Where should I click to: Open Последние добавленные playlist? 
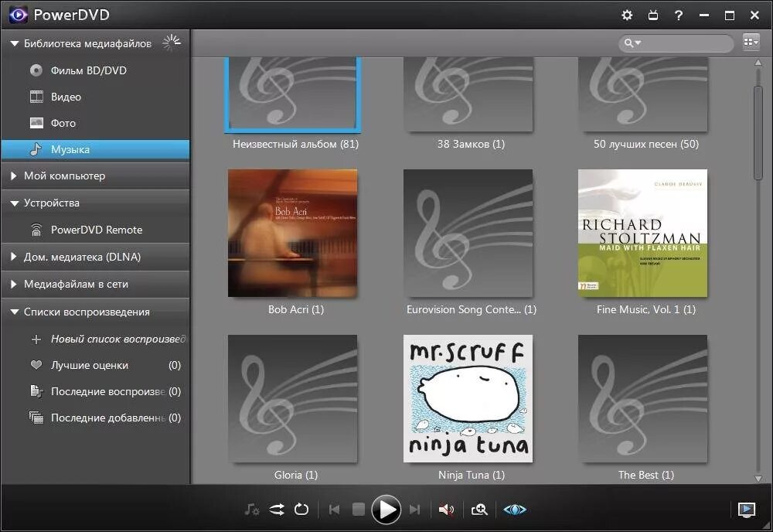coord(95,418)
